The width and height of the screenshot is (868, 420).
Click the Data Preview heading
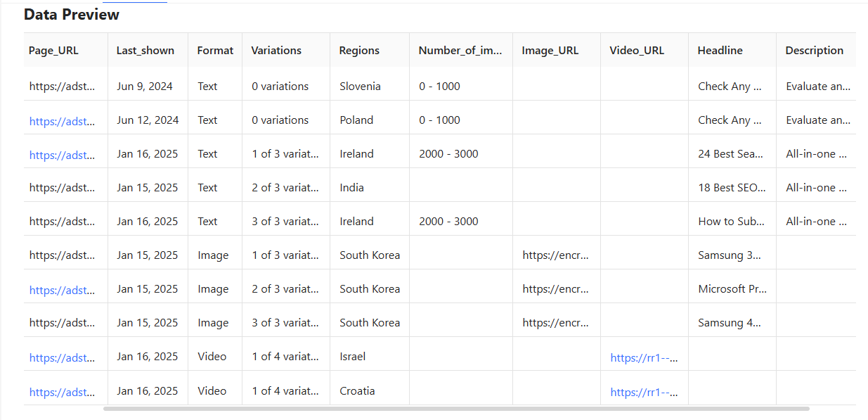point(71,14)
